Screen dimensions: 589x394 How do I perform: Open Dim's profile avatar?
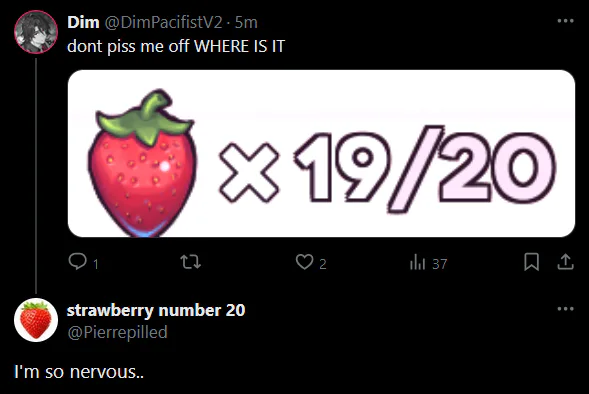coord(36,32)
